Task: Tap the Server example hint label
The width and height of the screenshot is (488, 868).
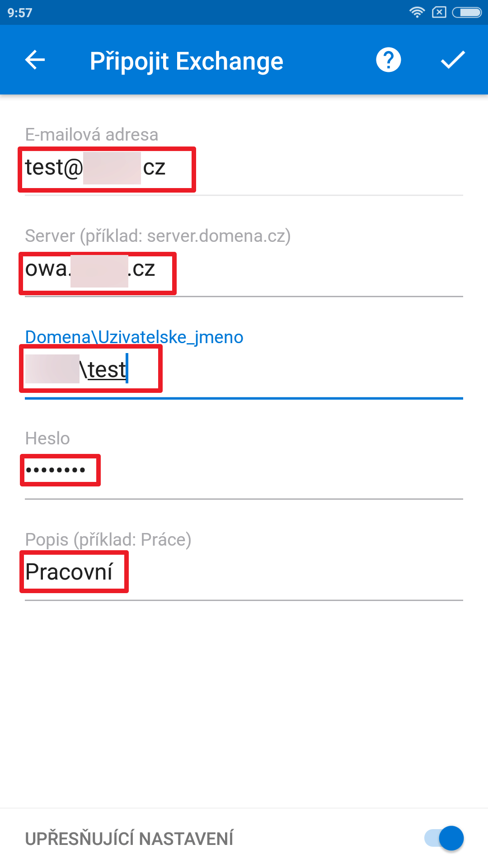Action: [x=158, y=236]
